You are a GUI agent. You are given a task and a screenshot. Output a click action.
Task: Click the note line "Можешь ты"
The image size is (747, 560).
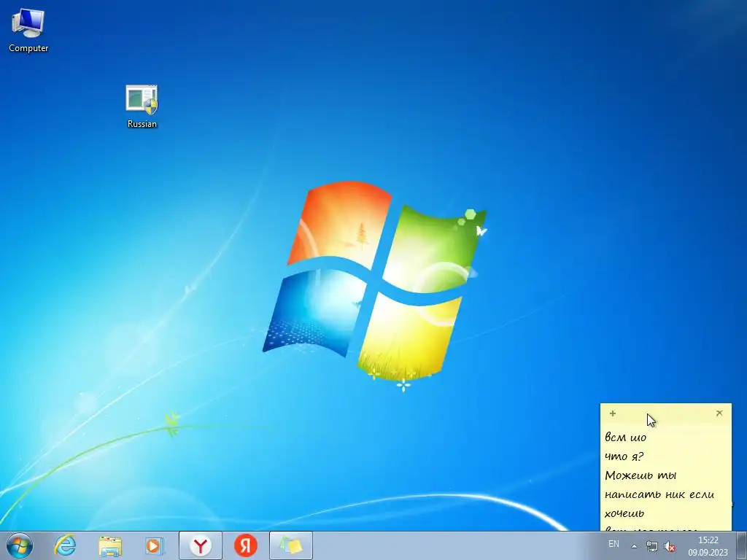[640, 475]
